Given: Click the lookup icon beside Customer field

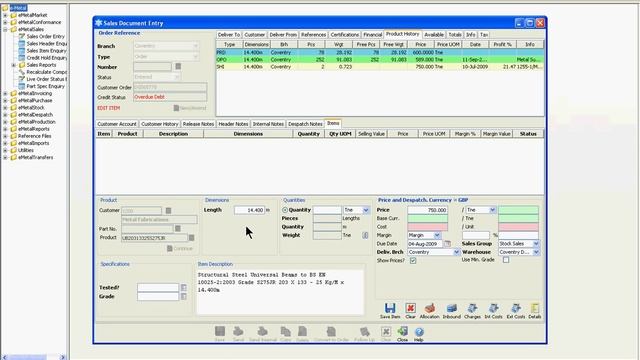Looking at the screenshot, I should [168, 211].
